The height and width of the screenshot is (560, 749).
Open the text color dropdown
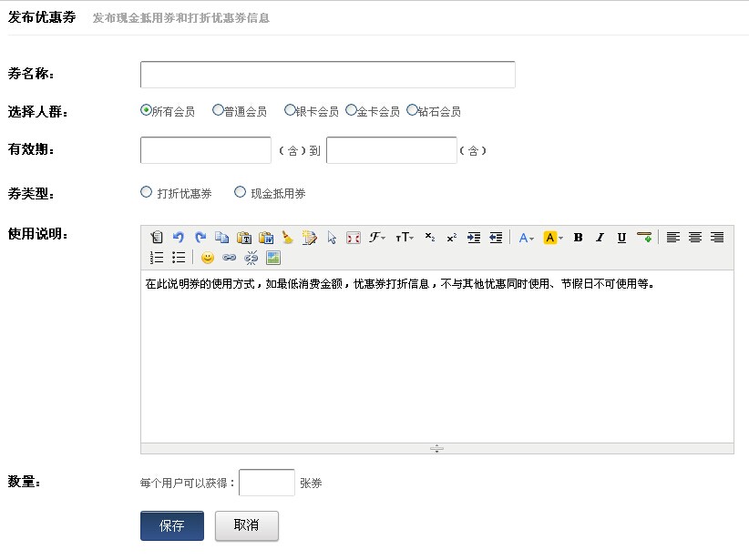pyautogui.click(x=527, y=238)
